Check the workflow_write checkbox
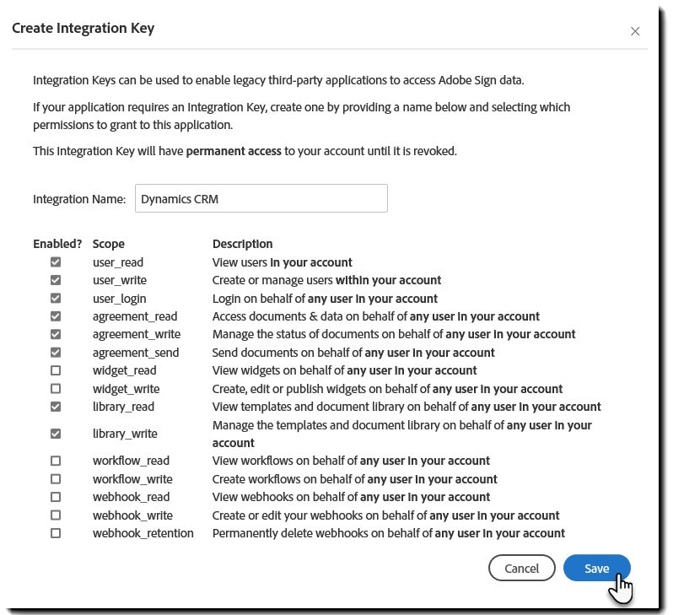This screenshot has height=615, width=700. (x=56, y=479)
